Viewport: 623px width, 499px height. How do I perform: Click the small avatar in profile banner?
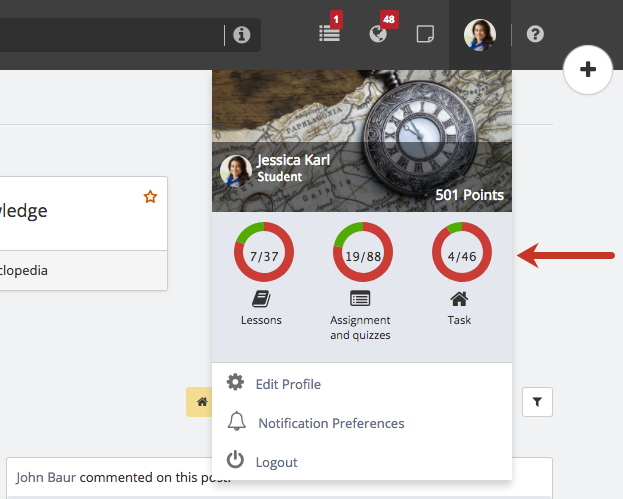(236, 171)
